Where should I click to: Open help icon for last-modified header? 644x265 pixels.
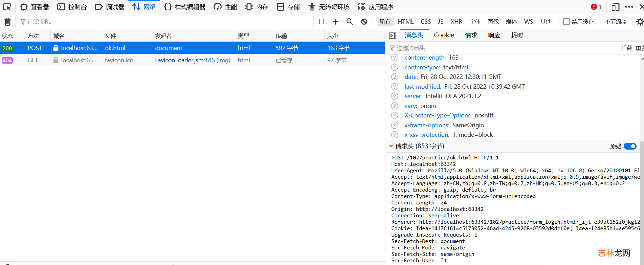click(395, 87)
